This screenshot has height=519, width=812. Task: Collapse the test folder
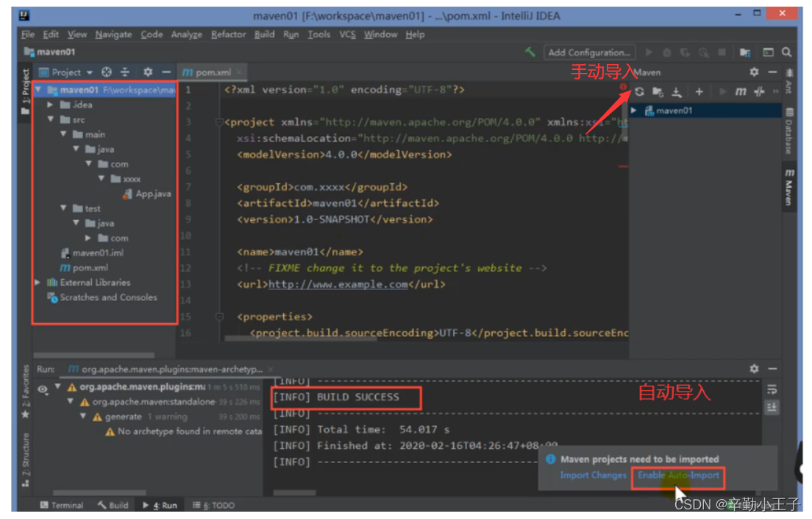click(x=63, y=208)
